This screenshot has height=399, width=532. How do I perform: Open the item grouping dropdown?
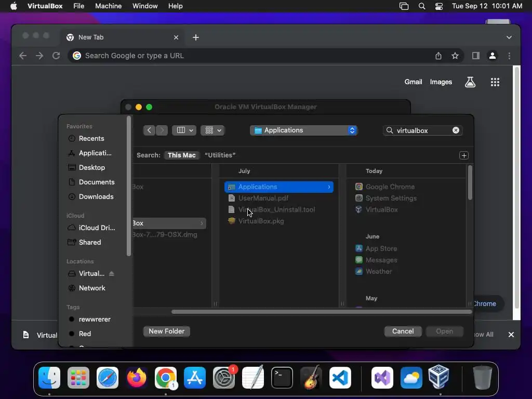(x=212, y=130)
